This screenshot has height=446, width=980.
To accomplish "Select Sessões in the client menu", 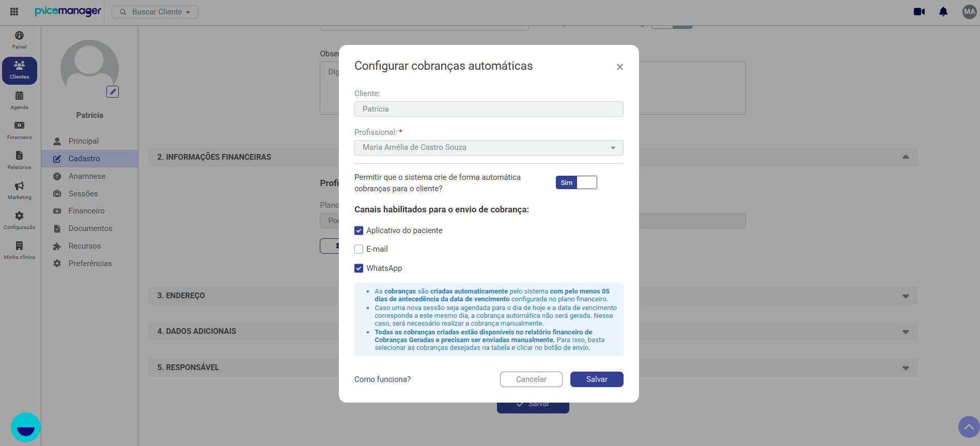I will tap(83, 194).
